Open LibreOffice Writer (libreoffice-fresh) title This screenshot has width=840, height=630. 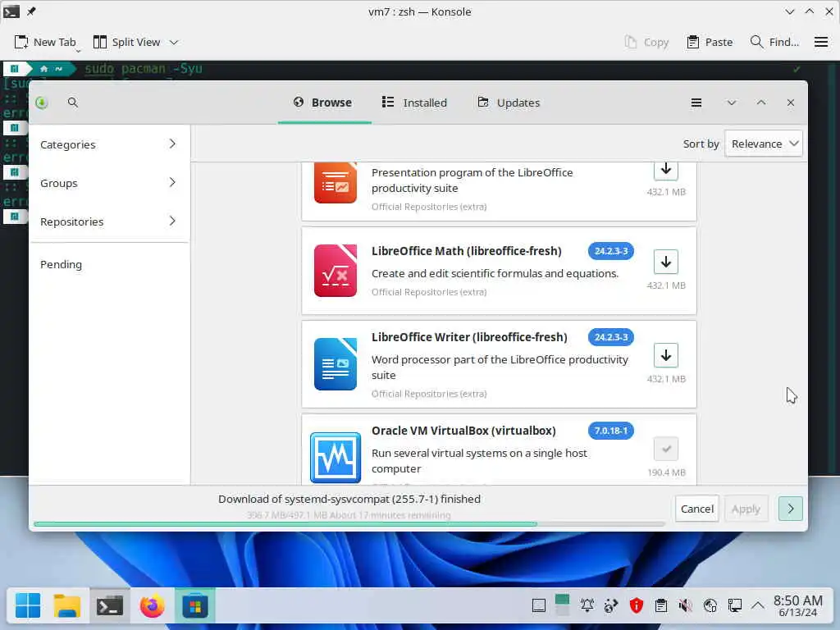(x=469, y=337)
